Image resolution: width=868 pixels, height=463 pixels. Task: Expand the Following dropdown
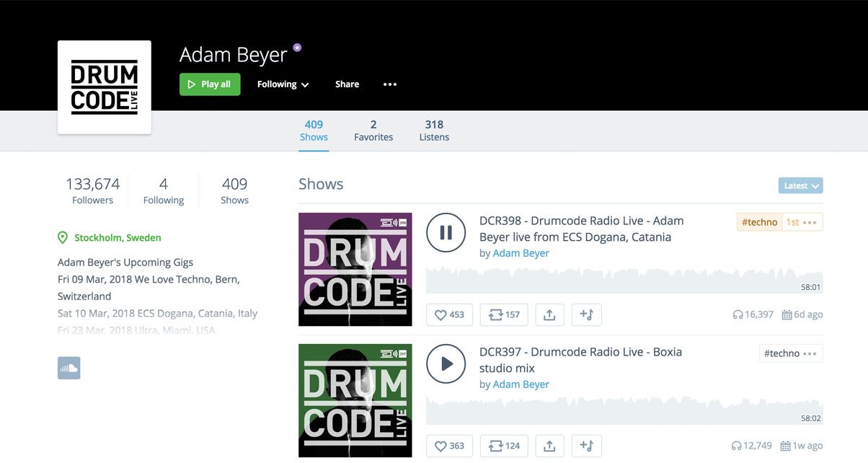pos(283,84)
